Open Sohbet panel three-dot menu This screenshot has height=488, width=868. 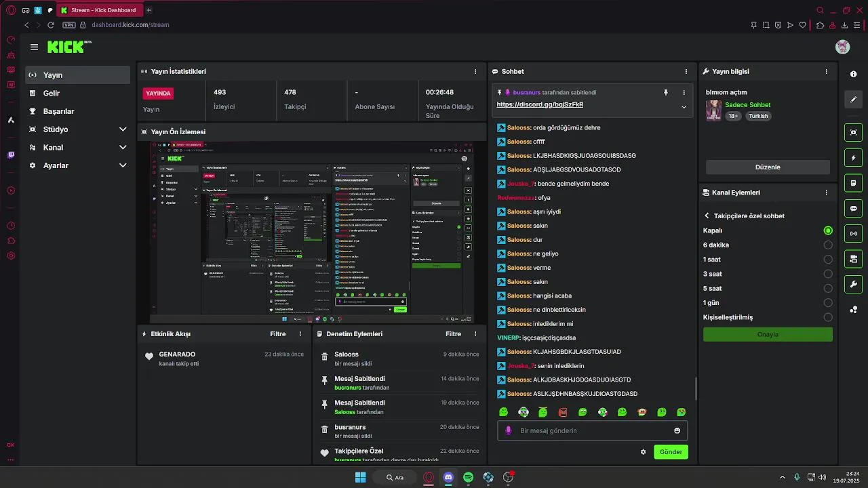click(x=686, y=71)
